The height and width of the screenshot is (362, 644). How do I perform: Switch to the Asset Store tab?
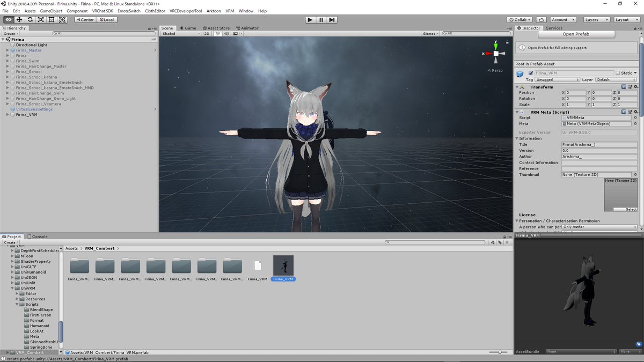[x=216, y=28]
